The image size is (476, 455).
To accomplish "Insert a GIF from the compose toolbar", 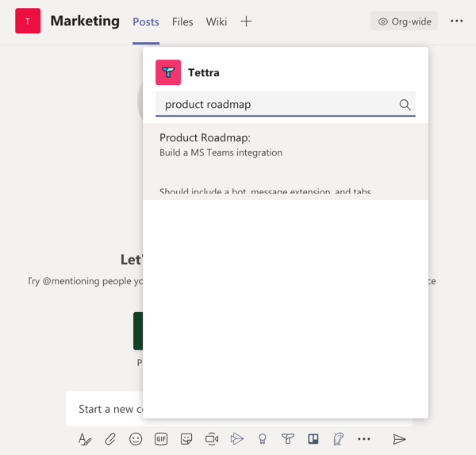I will pyautogui.click(x=161, y=439).
